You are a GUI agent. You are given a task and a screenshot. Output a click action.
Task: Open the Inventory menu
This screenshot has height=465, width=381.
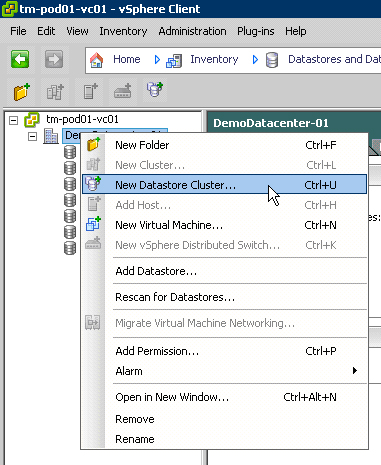(x=123, y=31)
